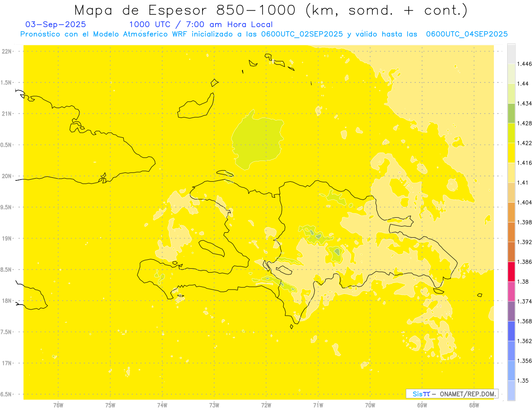The image size is (532, 411).
Task: Click the longitude label '73W'
Action: tap(214, 405)
